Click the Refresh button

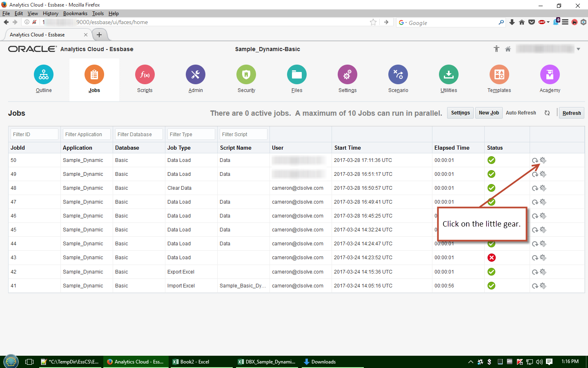point(572,113)
